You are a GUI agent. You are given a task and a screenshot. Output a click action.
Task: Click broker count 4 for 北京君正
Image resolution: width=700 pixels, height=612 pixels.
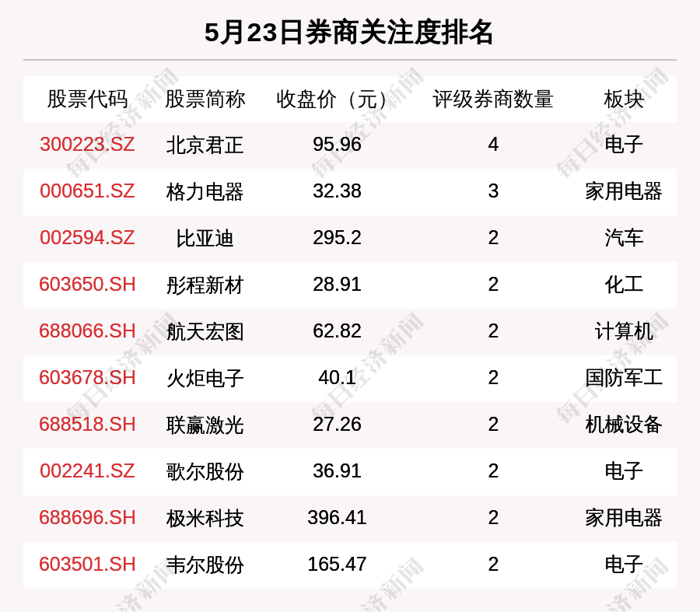493,145
